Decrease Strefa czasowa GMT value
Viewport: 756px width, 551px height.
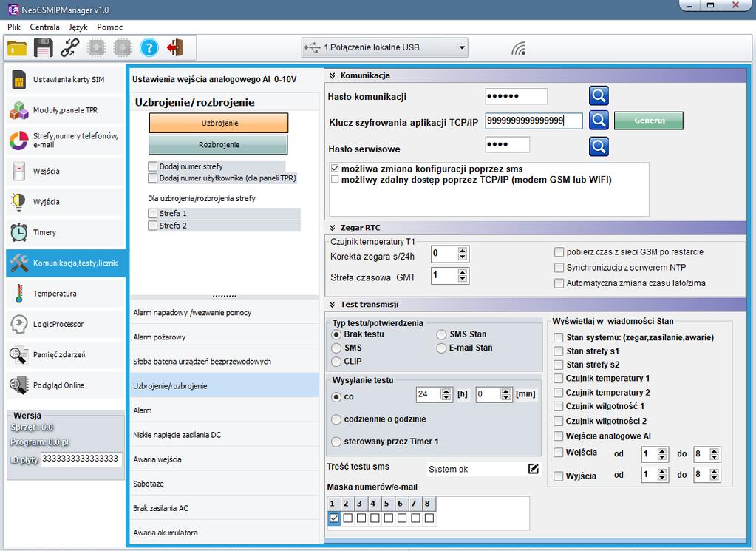(x=463, y=279)
